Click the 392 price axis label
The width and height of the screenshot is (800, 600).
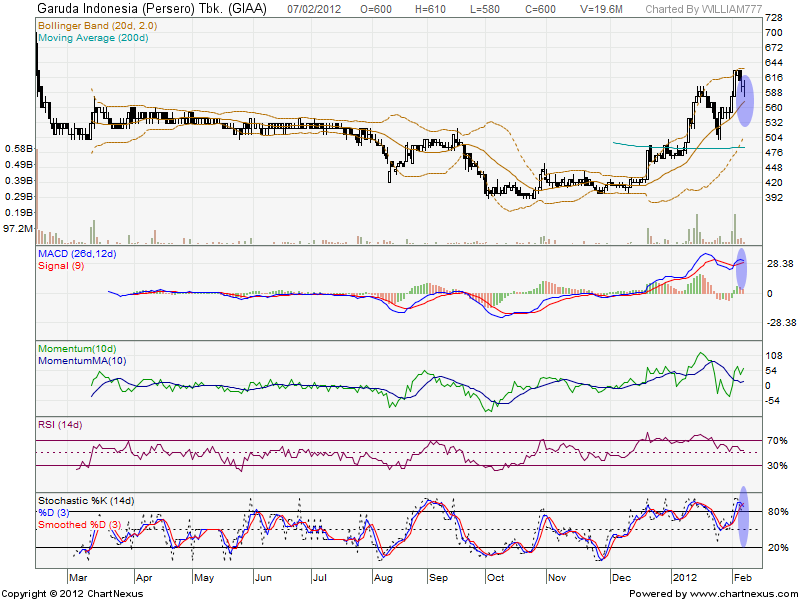click(x=773, y=197)
